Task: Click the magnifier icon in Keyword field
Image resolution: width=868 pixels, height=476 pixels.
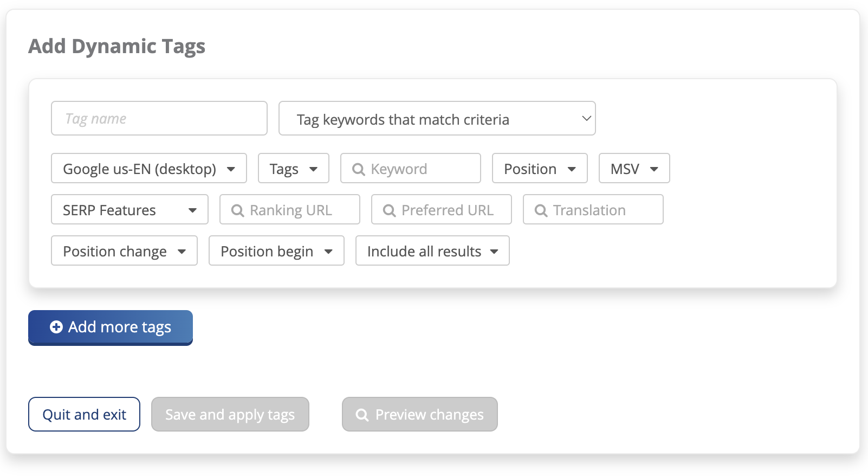Action: click(x=358, y=169)
